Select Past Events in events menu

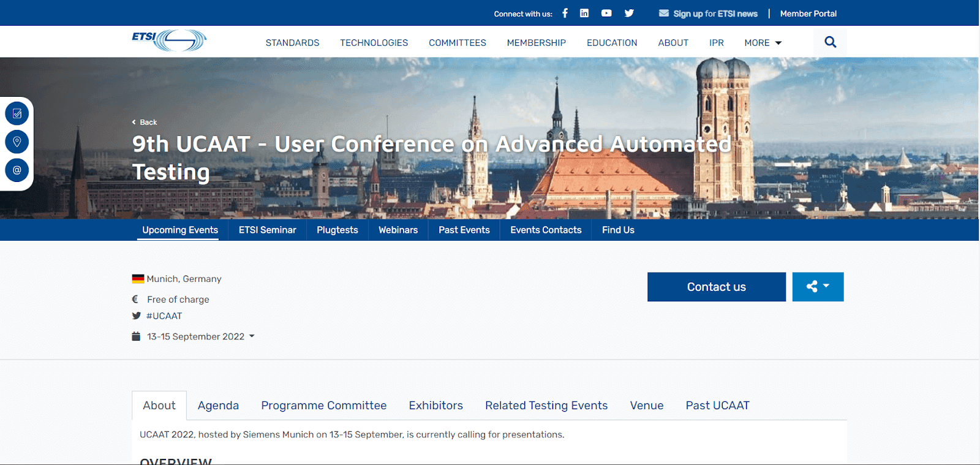coord(464,230)
